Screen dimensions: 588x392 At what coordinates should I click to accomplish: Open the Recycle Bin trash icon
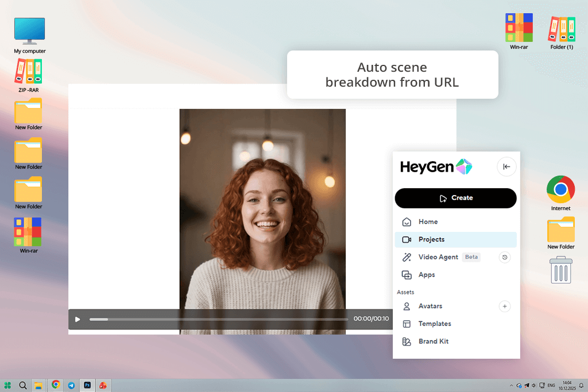click(560, 270)
